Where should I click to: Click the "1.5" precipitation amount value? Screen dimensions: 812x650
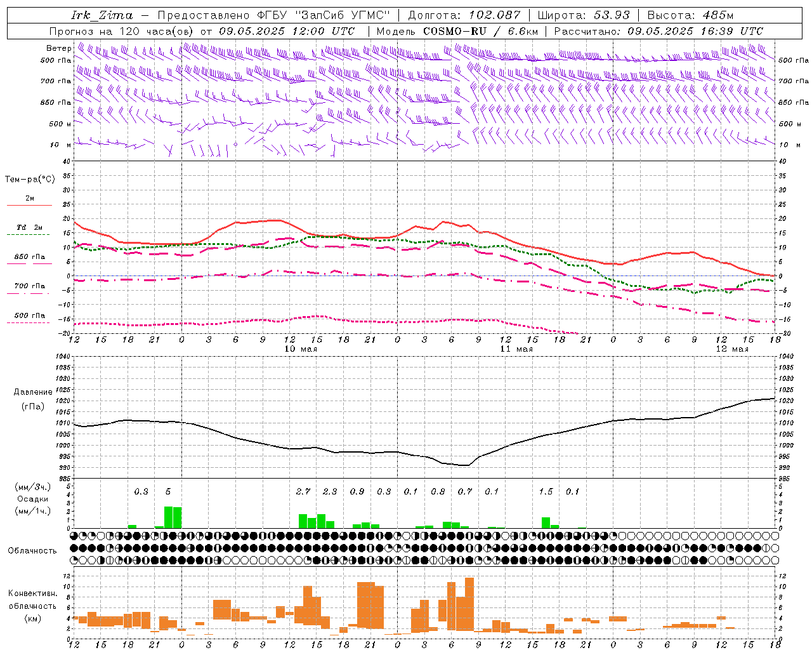coord(546,492)
